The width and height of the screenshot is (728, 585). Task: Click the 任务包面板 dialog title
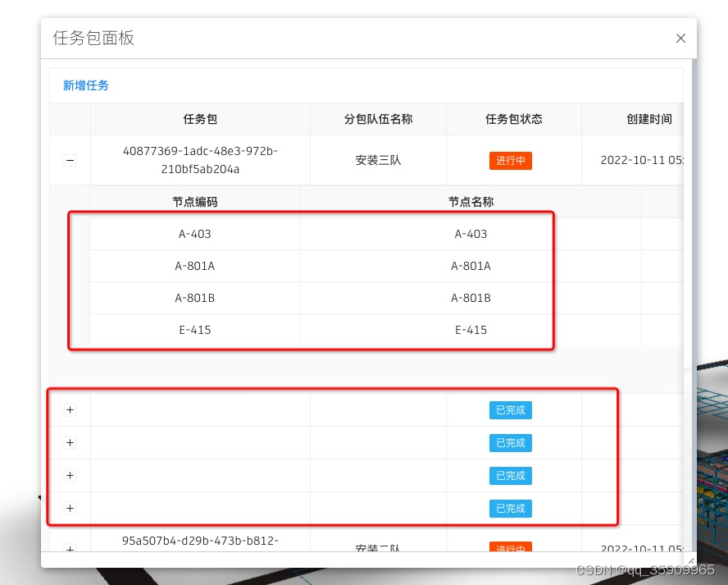(x=93, y=38)
